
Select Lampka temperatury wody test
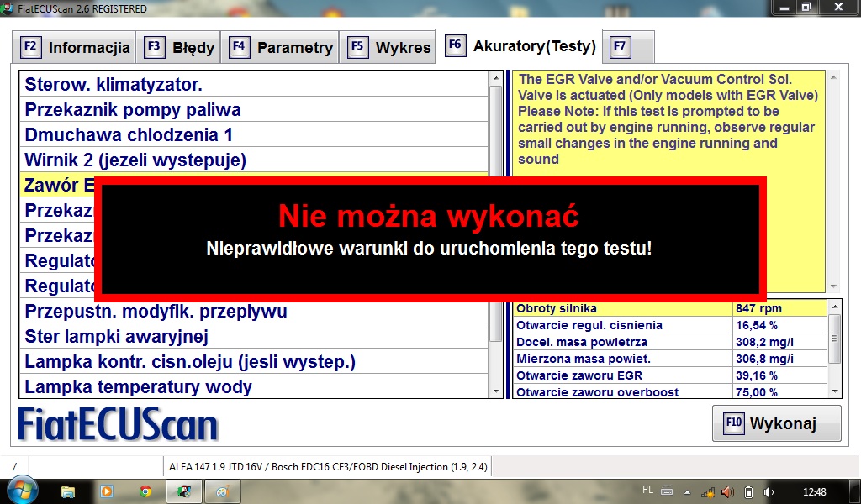(254, 386)
